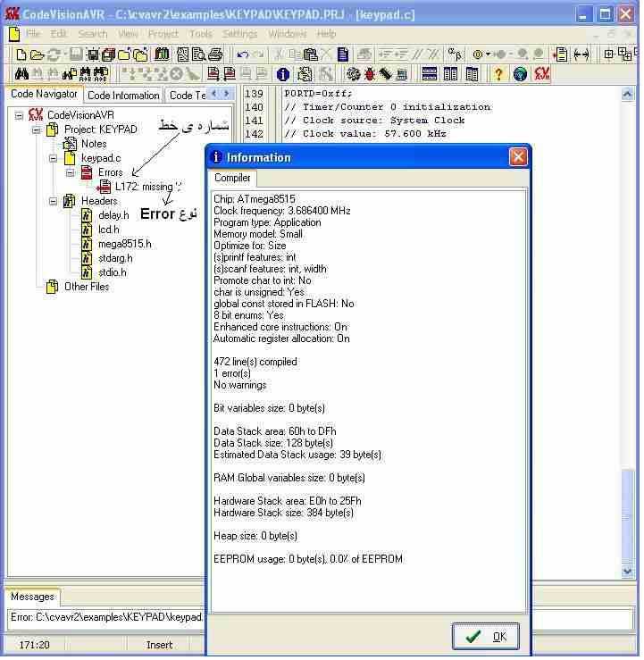644x660 pixels.
Task: Click the red bug Debugger icon
Action: pos(369,74)
